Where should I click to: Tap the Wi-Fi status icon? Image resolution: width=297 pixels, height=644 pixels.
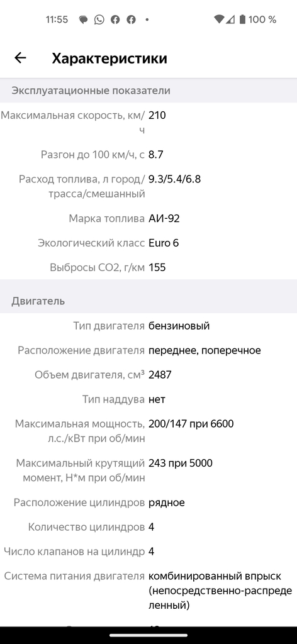point(219,19)
